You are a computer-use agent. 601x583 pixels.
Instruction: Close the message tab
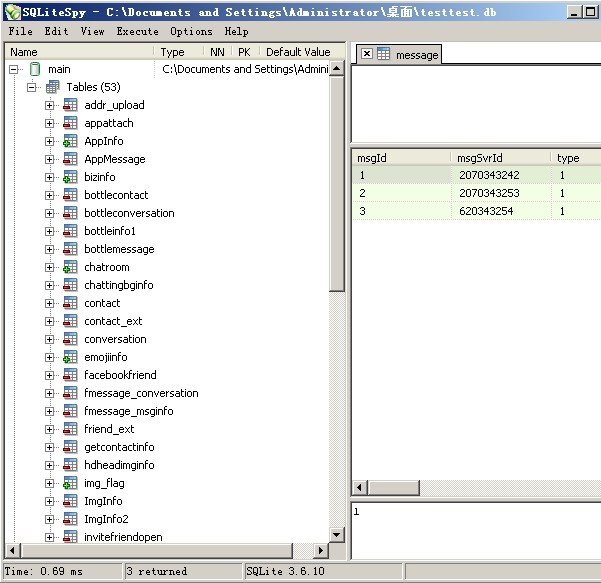tap(366, 53)
